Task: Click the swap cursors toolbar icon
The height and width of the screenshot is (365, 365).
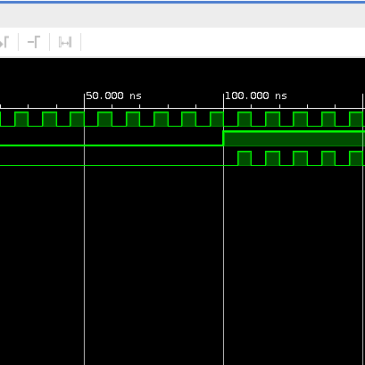Action: tap(65, 43)
